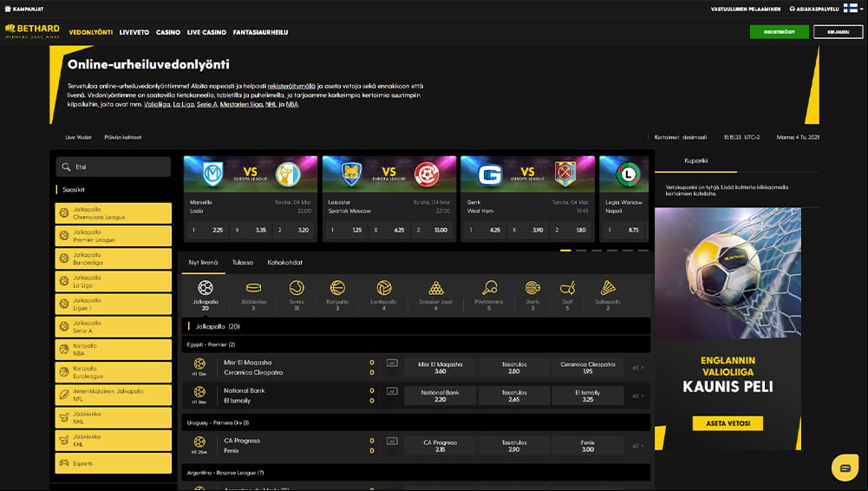Open the Live Casino menu
This screenshot has width=868, height=491.
pos(206,32)
